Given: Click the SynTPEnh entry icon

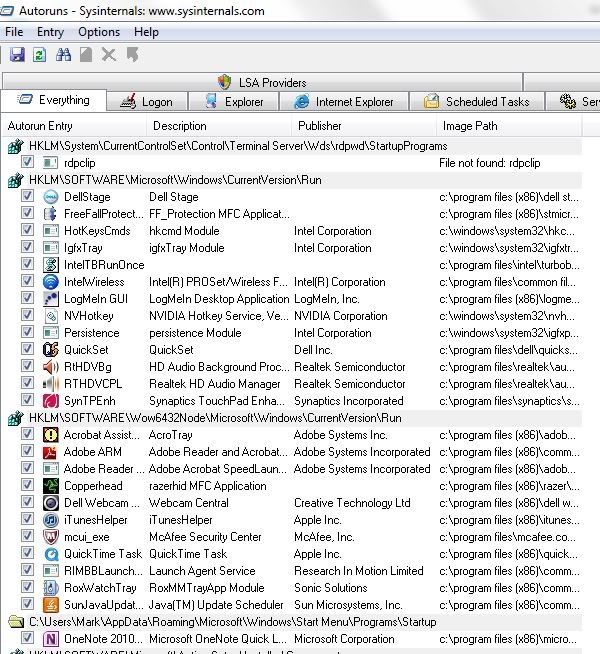Looking at the screenshot, I should click(51, 401).
